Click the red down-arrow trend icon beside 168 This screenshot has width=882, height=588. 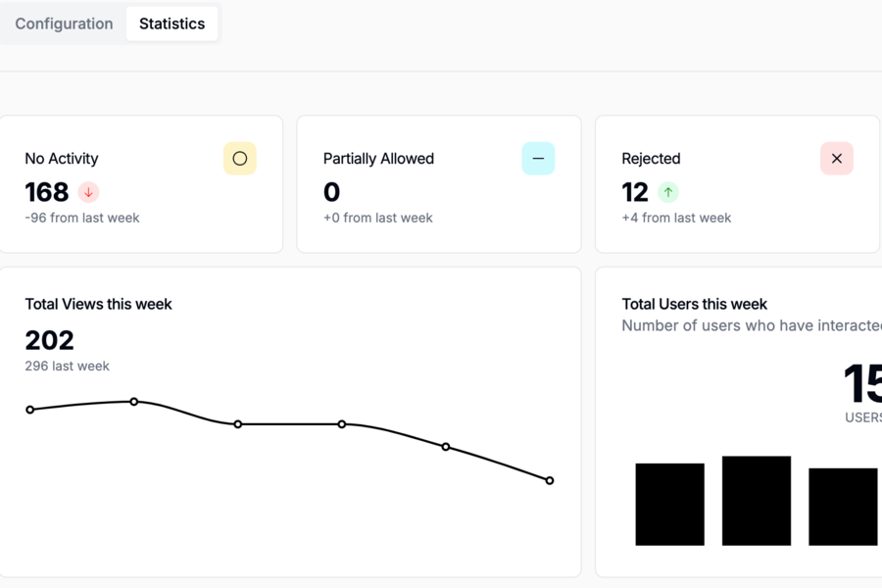88,192
